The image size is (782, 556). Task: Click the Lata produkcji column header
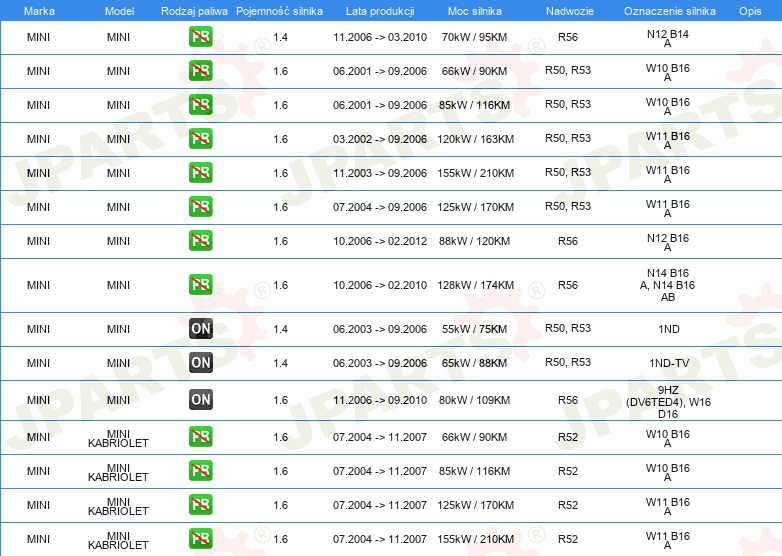point(380,11)
